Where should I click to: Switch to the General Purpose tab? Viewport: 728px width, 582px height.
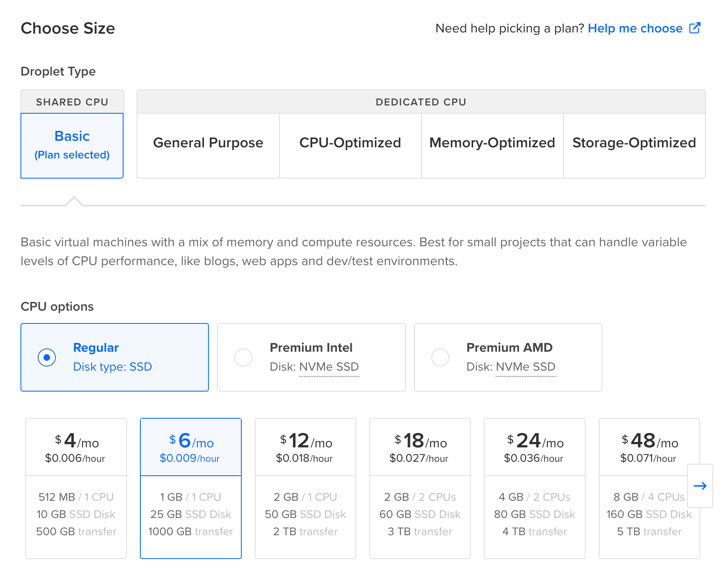[208, 146]
